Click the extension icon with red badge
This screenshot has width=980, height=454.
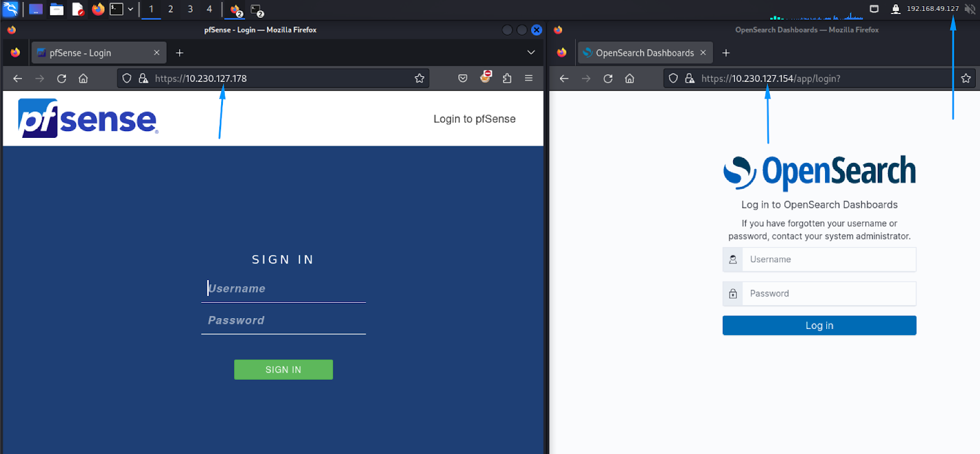pyautogui.click(x=486, y=77)
